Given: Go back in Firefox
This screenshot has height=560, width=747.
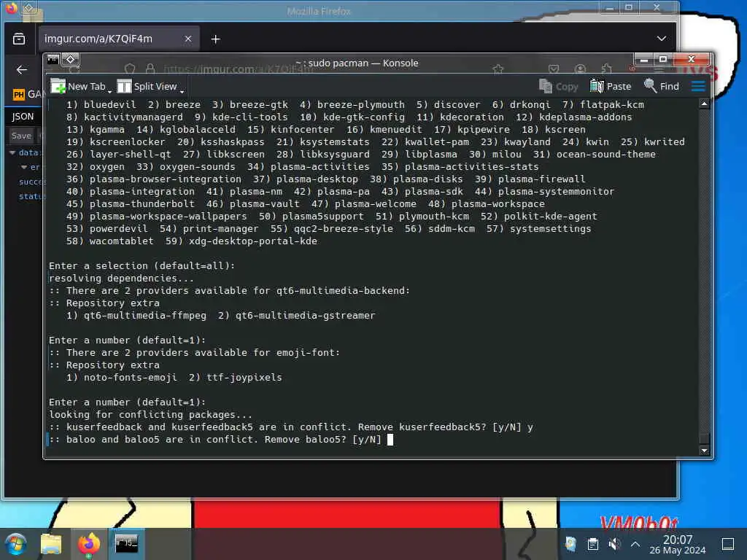Looking at the screenshot, I should (x=21, y=70).
